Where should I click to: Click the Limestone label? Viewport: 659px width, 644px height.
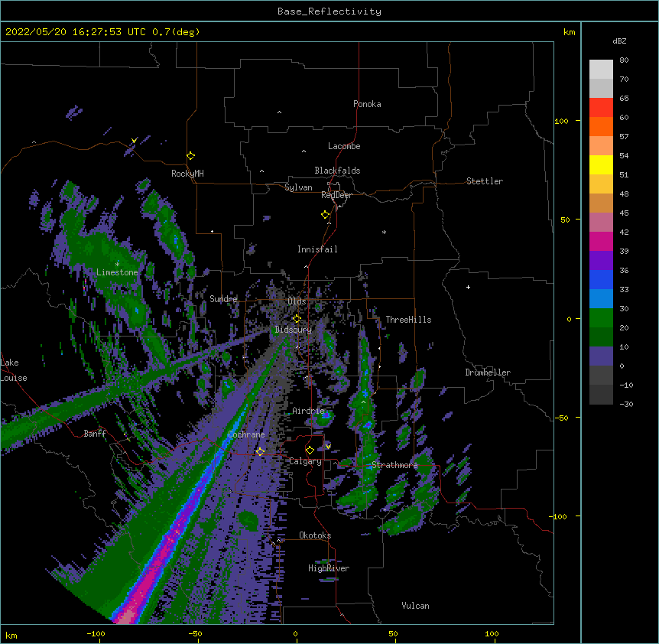(x=117, y=272)
